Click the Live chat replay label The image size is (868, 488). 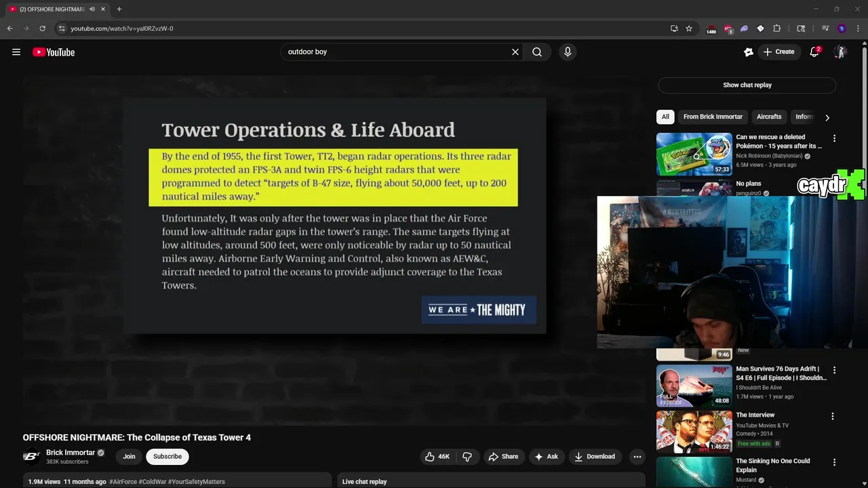[364, 482]
